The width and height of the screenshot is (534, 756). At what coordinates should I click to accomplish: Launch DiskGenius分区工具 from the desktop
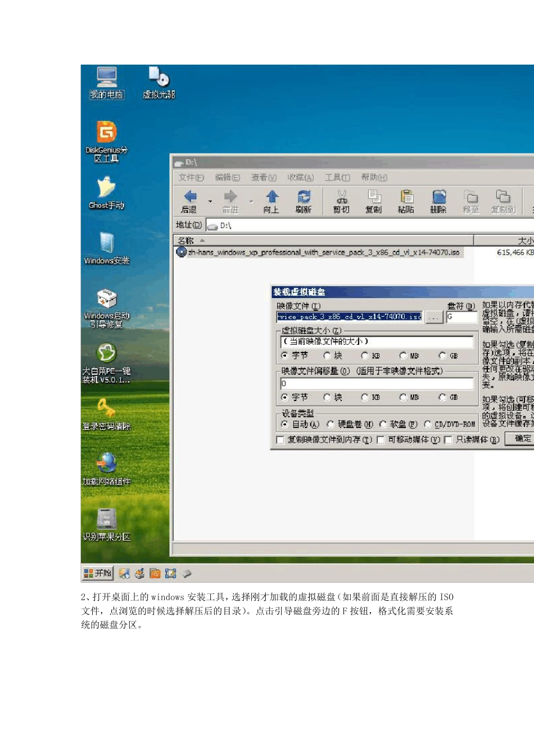(x=106, y=141)
